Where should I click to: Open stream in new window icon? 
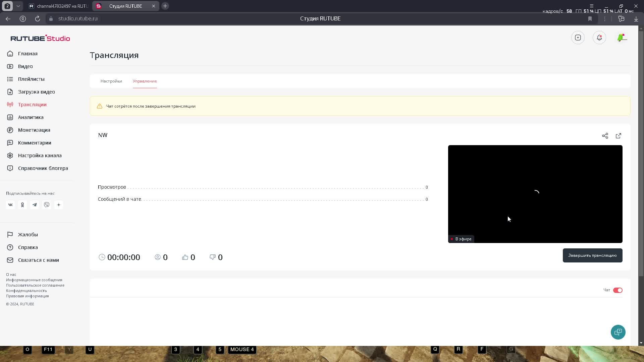(618, 136)
